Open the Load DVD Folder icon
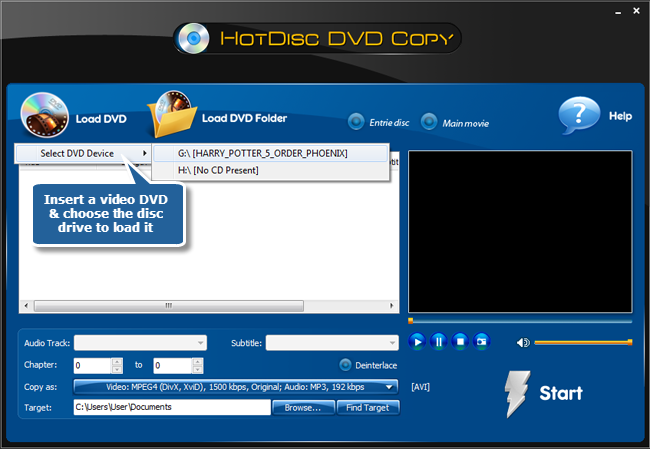This screenshot has width=650, height=449. 172,114
